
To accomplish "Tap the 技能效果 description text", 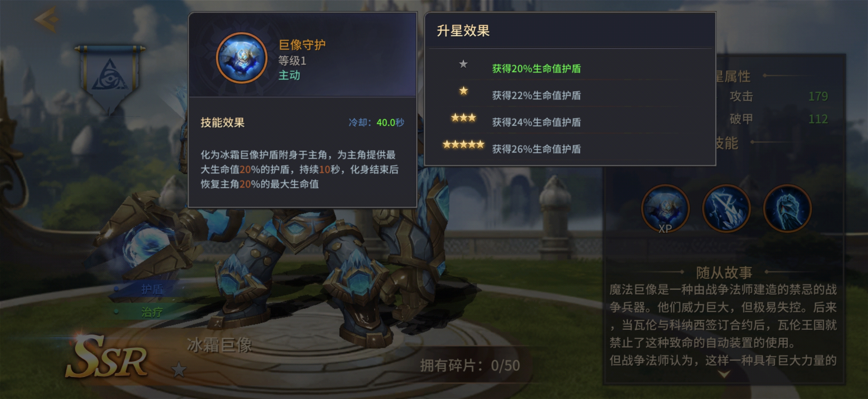I will (x=300, y=169).
